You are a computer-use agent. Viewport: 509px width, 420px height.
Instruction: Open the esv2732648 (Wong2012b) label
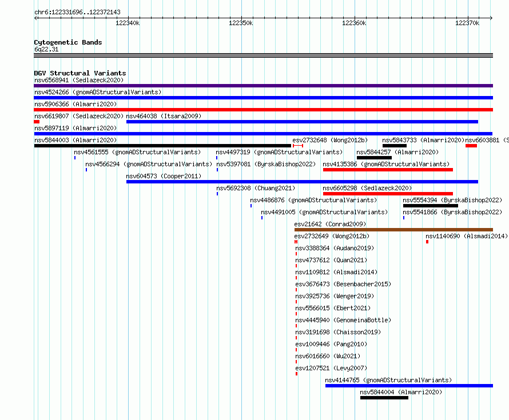330,140
